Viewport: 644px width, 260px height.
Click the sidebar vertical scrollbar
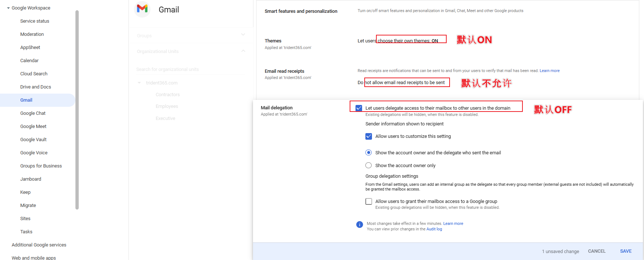tap(77, 110)
